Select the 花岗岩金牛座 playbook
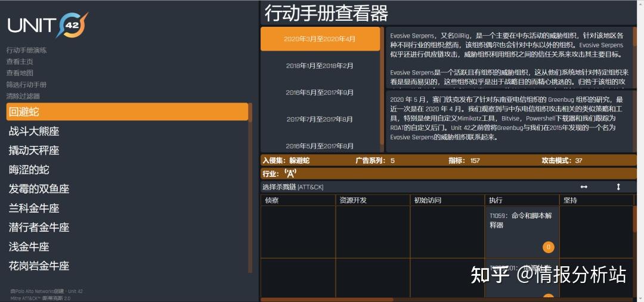This screenshot has height=302, width=644. pyautogui.click(x=127, y=266)
